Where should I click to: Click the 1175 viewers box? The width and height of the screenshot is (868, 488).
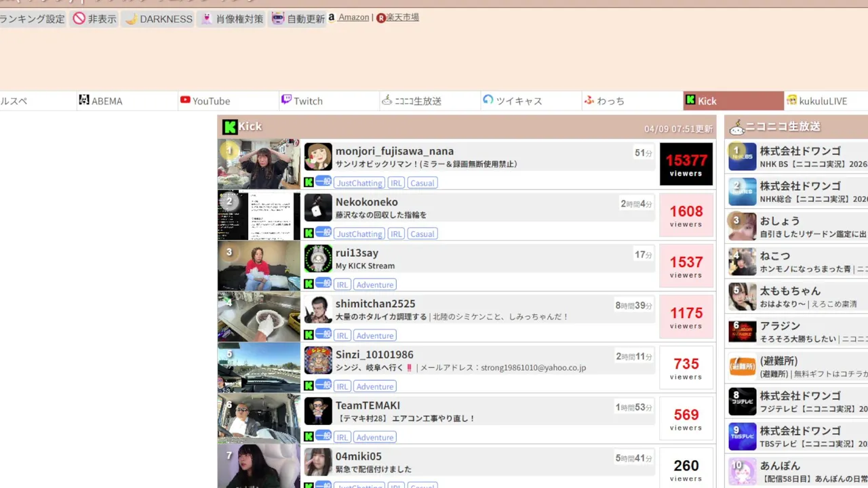click(686, 317)
